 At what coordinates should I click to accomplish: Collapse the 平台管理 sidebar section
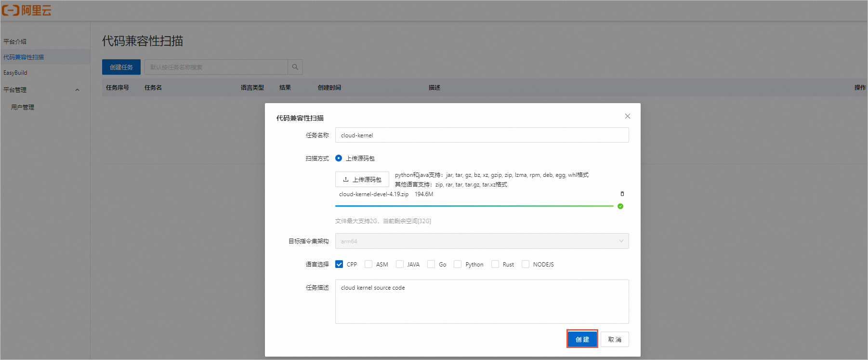(77, 90)
